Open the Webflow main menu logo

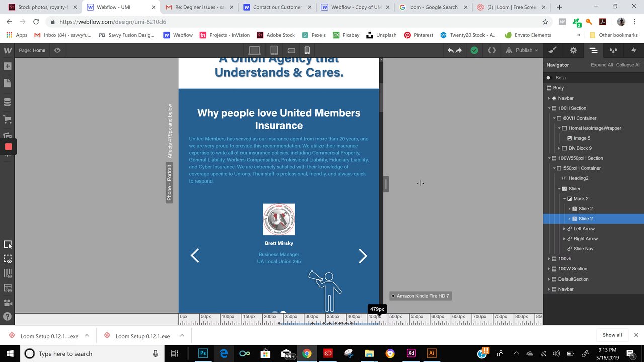pyautogui.click(x=8, y=50)
